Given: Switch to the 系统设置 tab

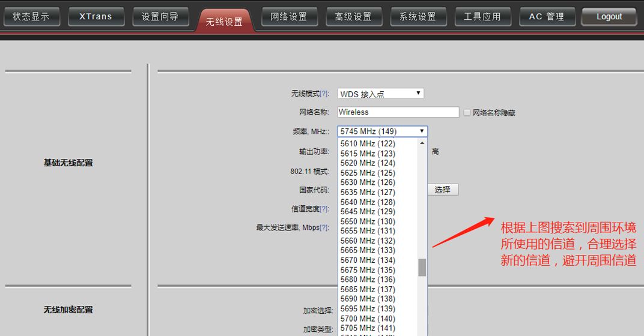Looking at the screenshot, I should click(x=418, y=17).
